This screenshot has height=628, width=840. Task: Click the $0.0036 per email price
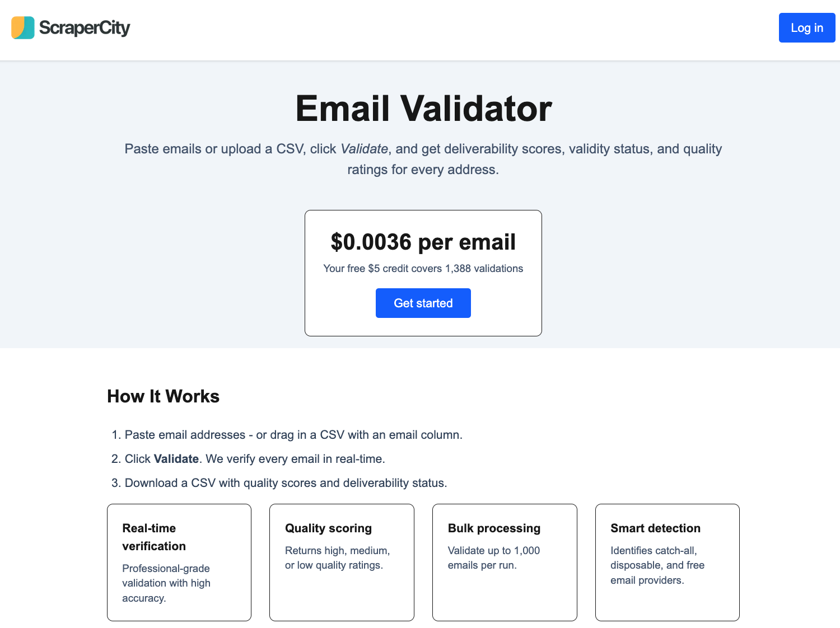pos(423,242)
